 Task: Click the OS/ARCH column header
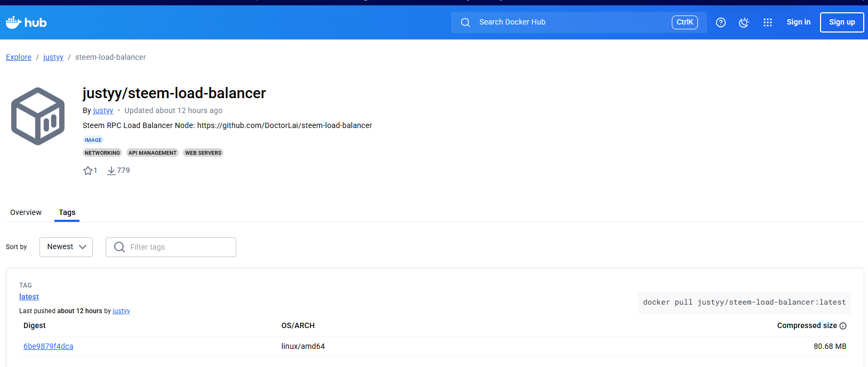(x=298, y=325)
